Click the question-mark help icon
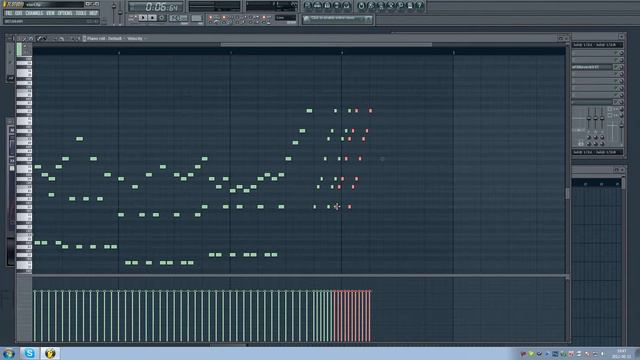640x360 pixels. 419,5
